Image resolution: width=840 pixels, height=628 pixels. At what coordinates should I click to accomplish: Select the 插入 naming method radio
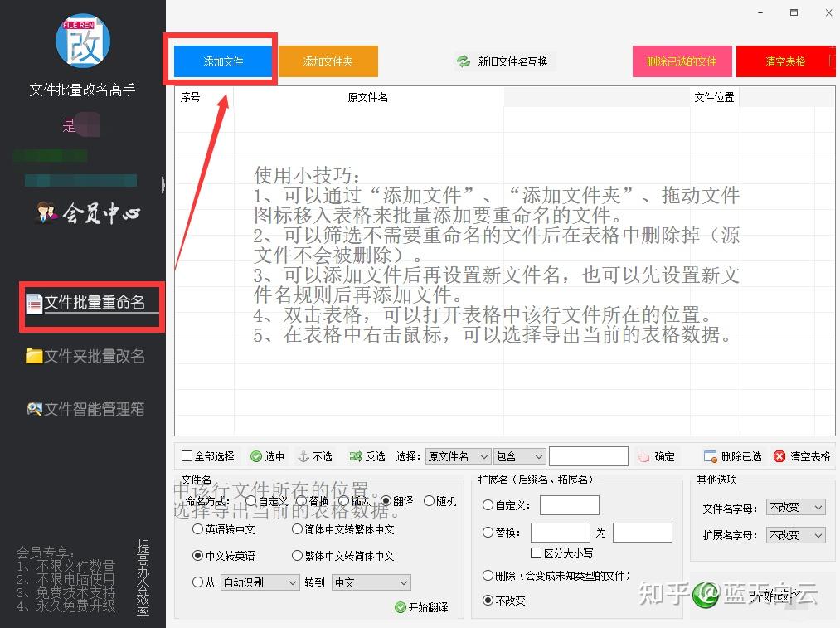click(343, 501)
